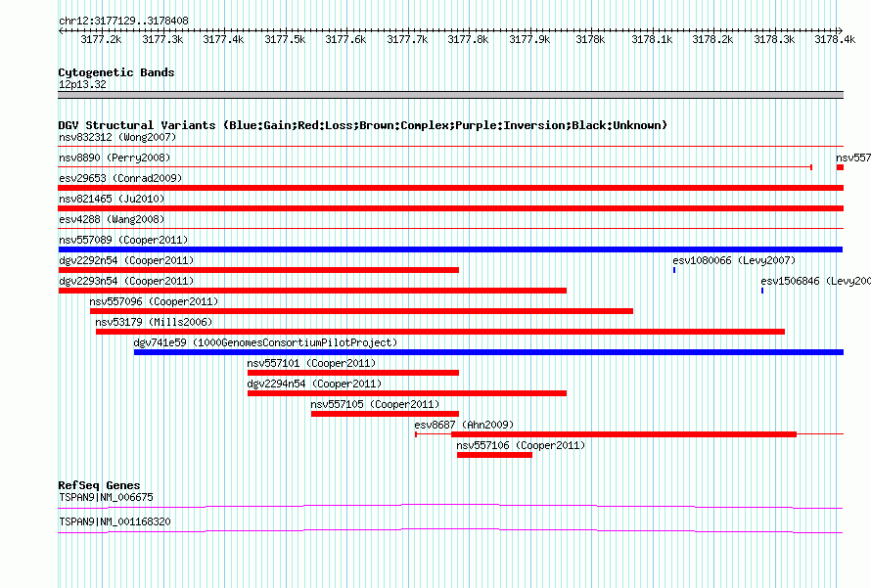The width and height of the screenshot is (871, 588).
Task: Click the dgv2292n54 red loss bar
Action: (x=258, y=270)
